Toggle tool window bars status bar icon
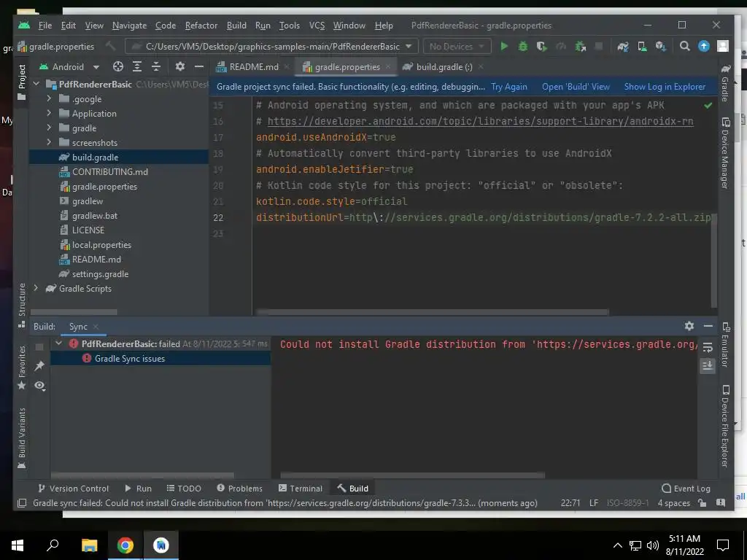 [x=21, y=503]
